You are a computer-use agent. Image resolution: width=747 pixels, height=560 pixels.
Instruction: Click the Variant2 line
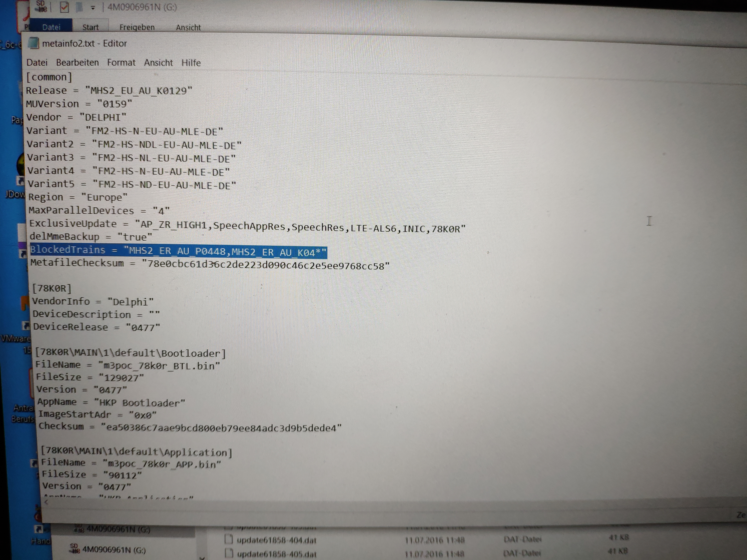(x=134, y=144)
